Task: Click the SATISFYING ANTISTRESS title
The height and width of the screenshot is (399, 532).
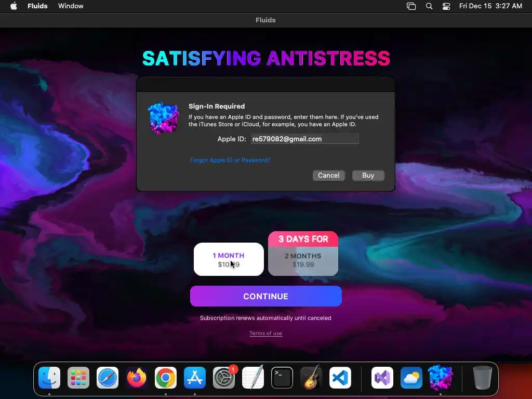Action: coord(266,58)
